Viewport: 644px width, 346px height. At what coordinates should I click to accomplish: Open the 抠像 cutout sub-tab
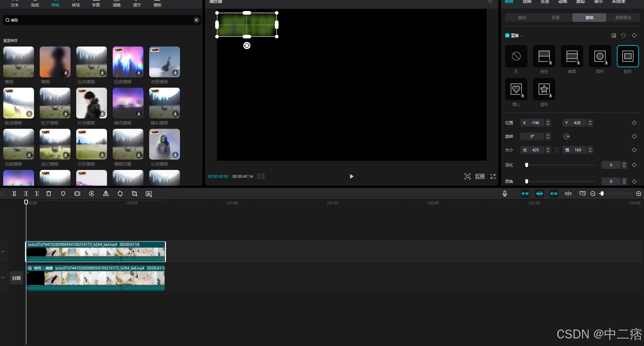556,18
